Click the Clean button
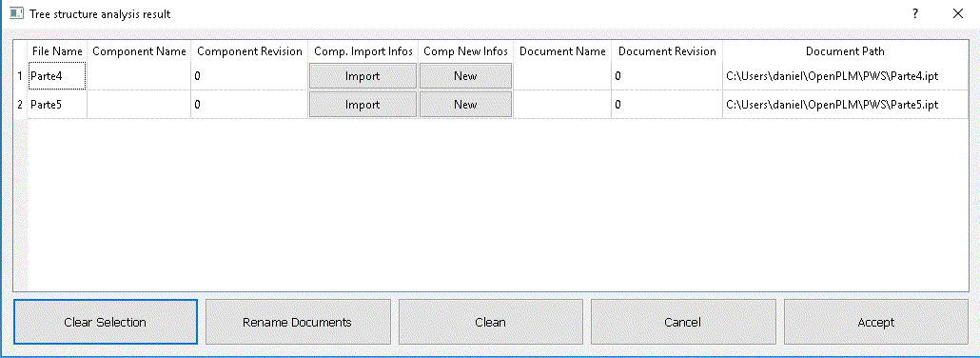The height and width of the screenshot is (358, 980). tap(491, 322)
